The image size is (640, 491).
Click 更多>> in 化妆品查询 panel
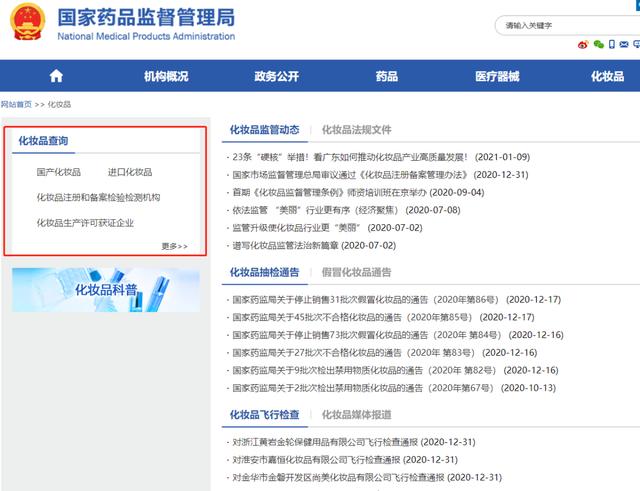(174, 246)
